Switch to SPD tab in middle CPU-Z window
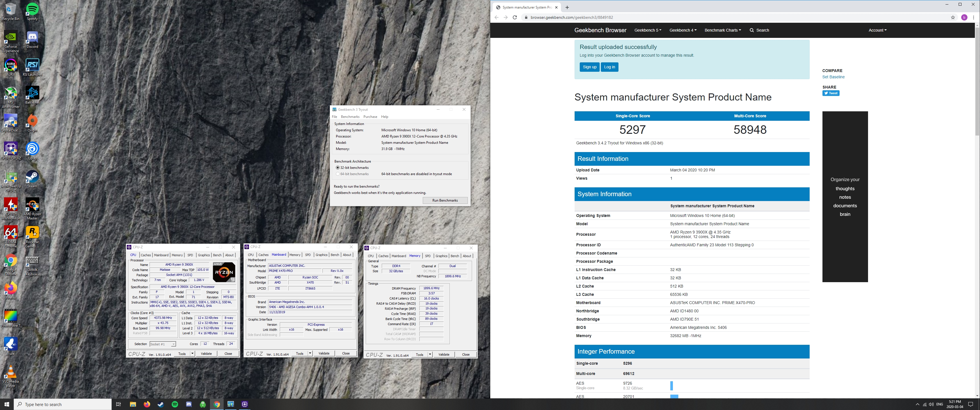The width and height of the screenshot is (980, 410). click(308, 255)
